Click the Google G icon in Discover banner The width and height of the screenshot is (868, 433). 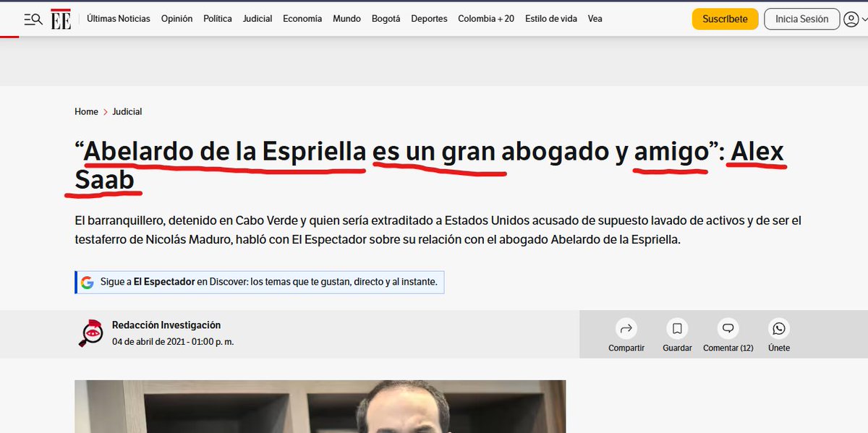pyautogui.click(x=87, y=282)
